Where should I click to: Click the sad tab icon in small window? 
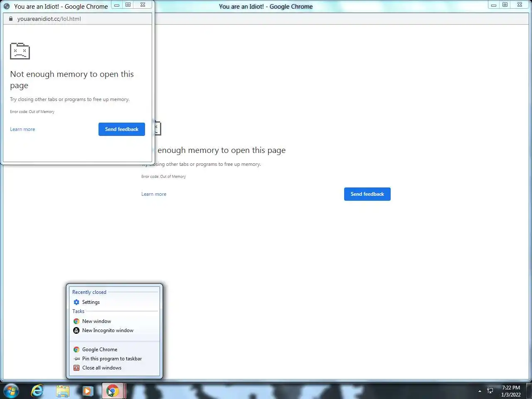pyautogui.click(x=20, y=51)
